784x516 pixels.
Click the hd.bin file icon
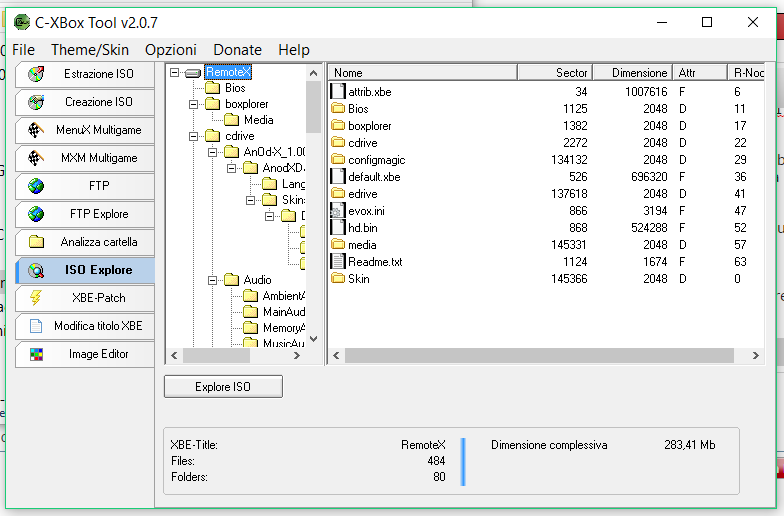[x=338, y=228]
